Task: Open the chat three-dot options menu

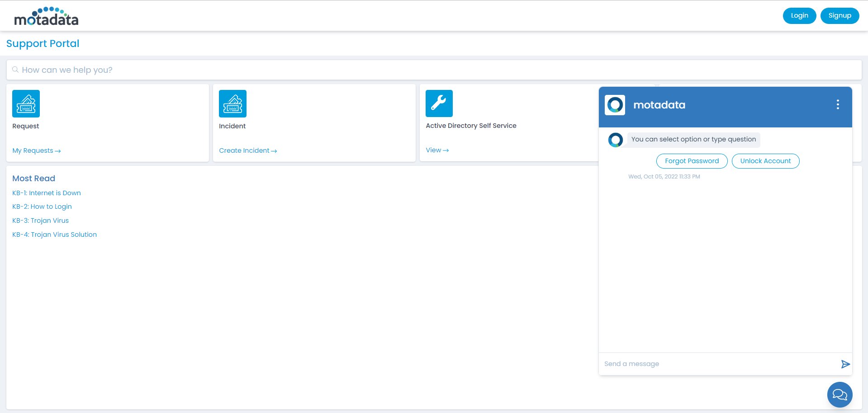Action: [838, 105]
